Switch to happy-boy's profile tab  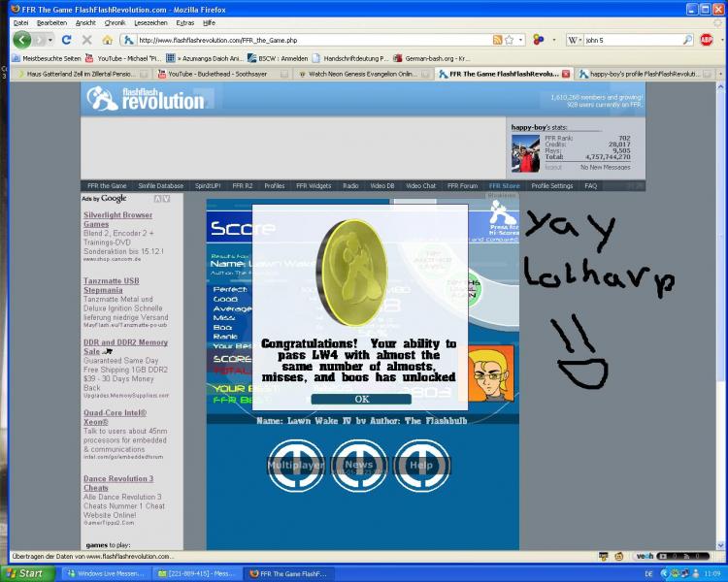645,74
